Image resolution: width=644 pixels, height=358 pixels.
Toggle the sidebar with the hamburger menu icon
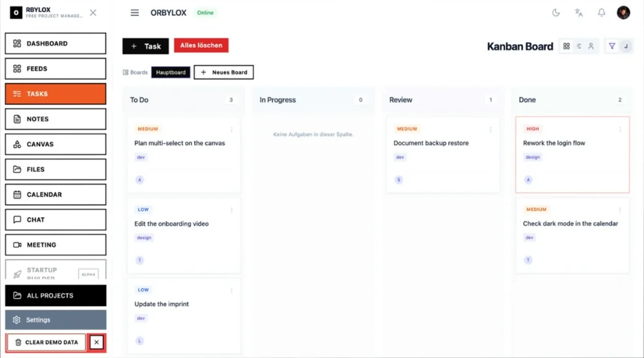pos(134,13)
